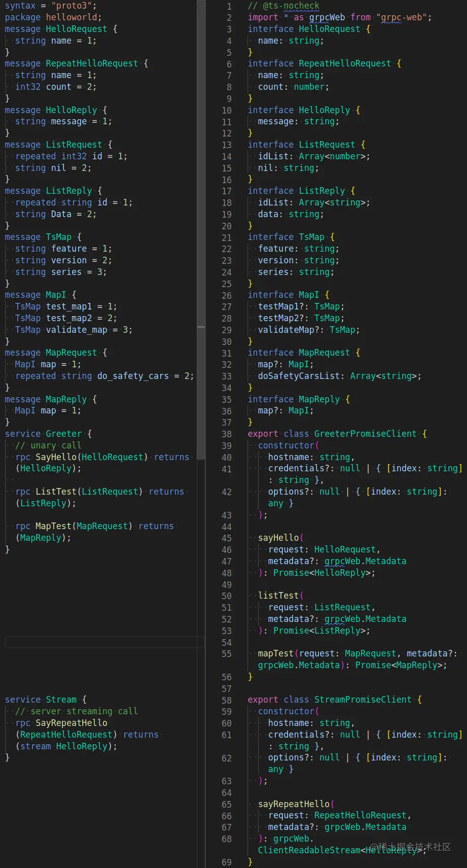The height and width of the screenshot is (868, 467).
Task: Click line number 38 in gutter
Action: (227, 434)
